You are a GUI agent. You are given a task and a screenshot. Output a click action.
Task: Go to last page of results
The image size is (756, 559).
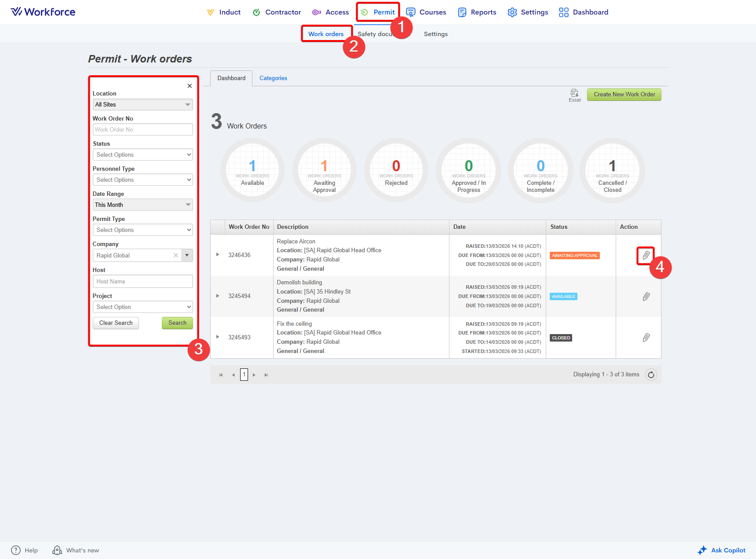click(266, 375)
